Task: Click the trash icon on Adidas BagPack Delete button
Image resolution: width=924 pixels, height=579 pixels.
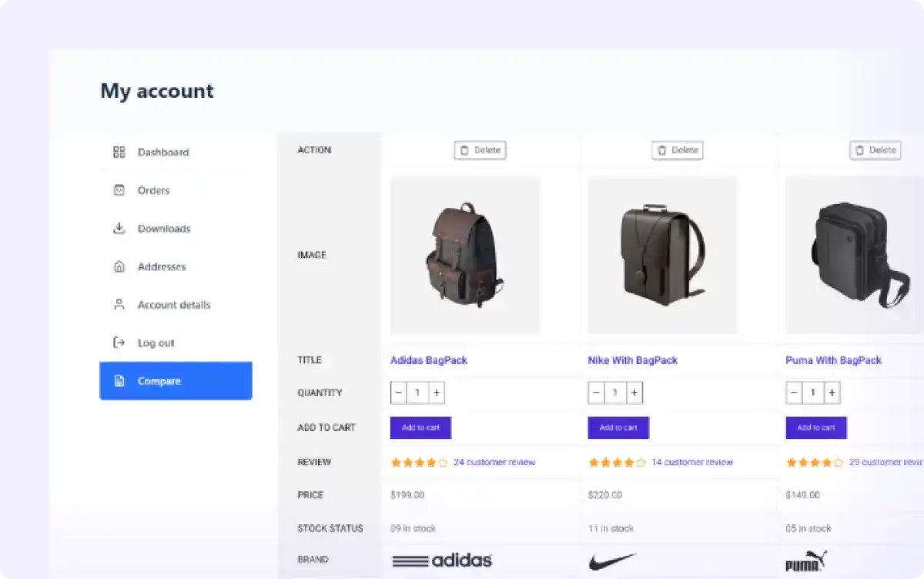Action: (x=465, y=150)
